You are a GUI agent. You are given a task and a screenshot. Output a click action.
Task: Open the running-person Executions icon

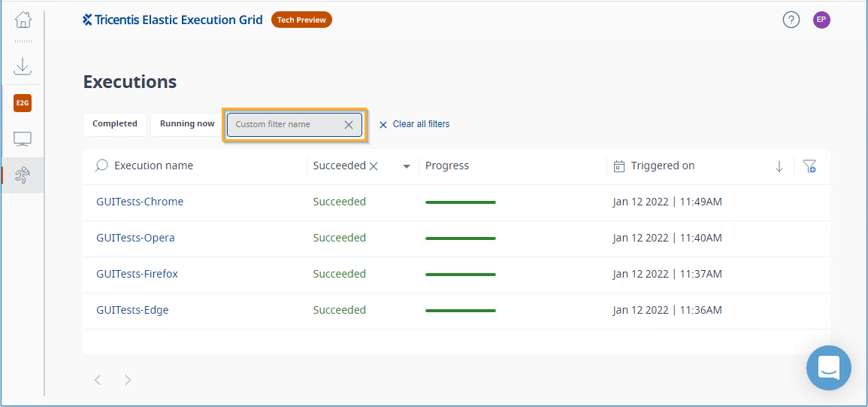pyautogui.click(x=23, y=176)
